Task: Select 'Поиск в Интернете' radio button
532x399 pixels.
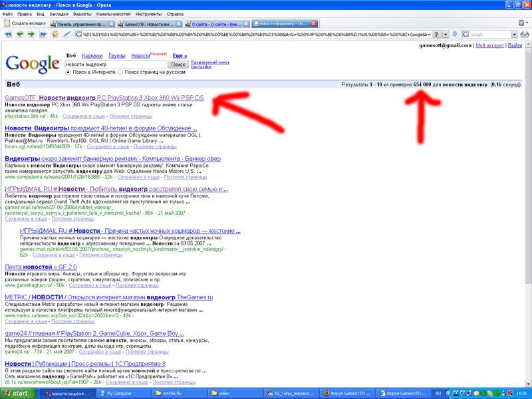Action: tap(68, 72)
